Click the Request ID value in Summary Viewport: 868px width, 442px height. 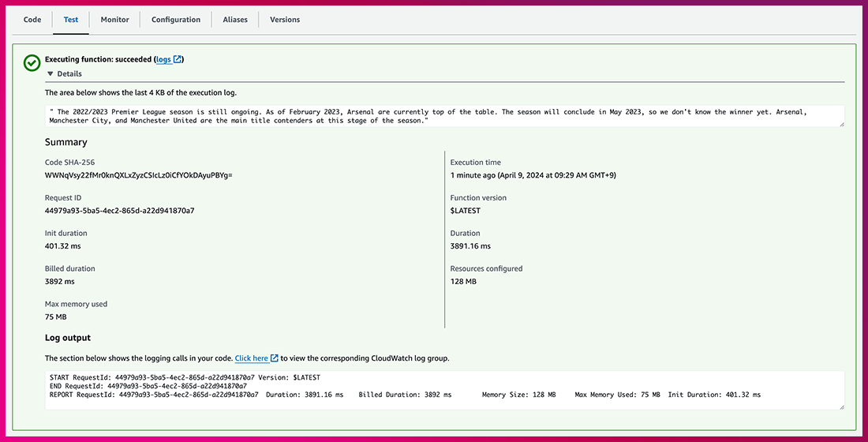120,211
